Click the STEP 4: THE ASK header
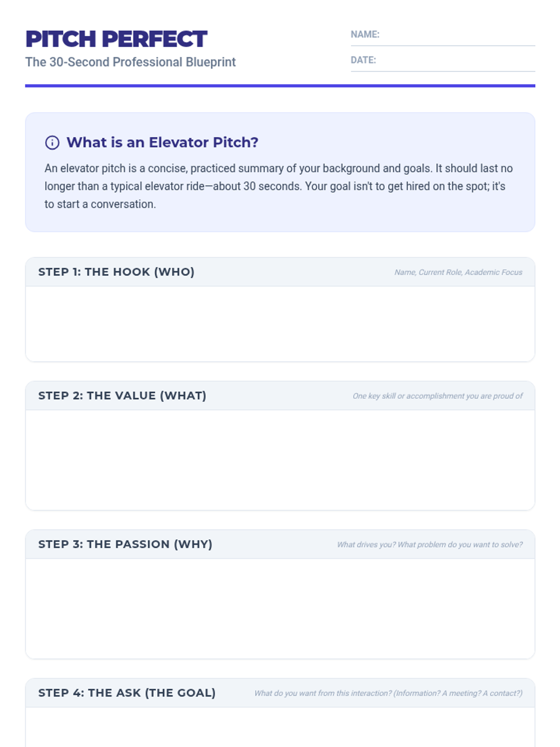 pos(127,692)
